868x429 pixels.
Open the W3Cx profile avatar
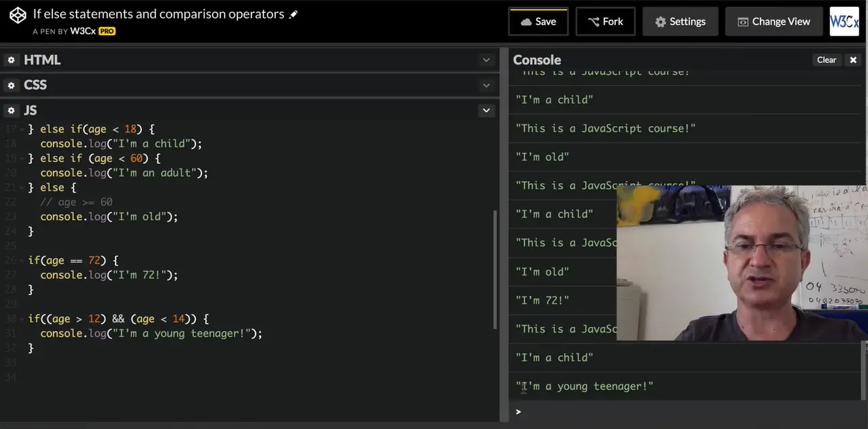[844, 22]
